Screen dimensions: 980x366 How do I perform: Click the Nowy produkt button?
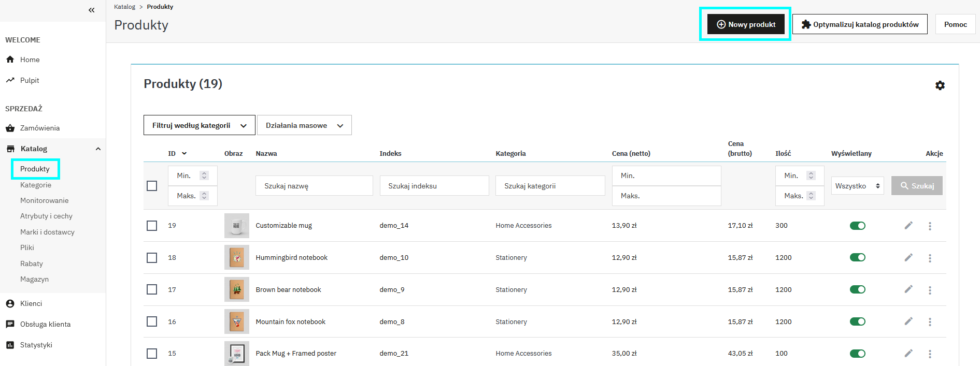(x=745, y=24)
